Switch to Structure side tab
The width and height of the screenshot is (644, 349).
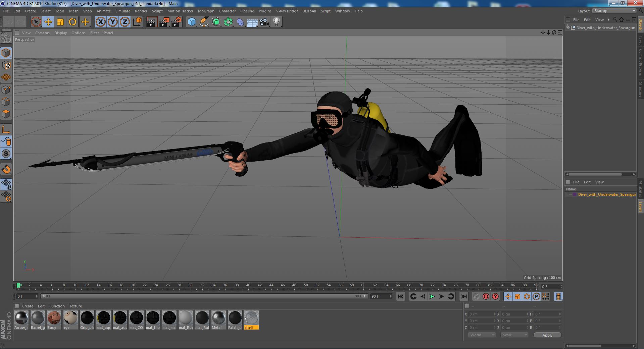coord(640,90)
